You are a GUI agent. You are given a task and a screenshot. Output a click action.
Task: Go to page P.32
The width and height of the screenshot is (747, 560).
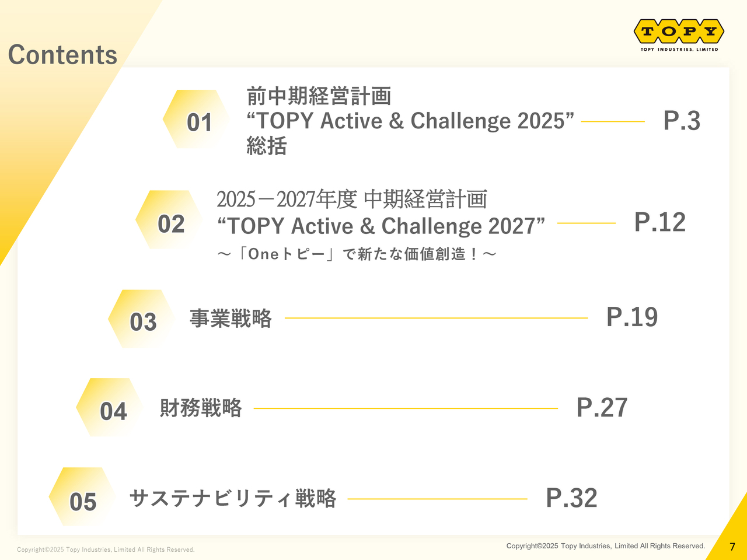tap(571, 498)
